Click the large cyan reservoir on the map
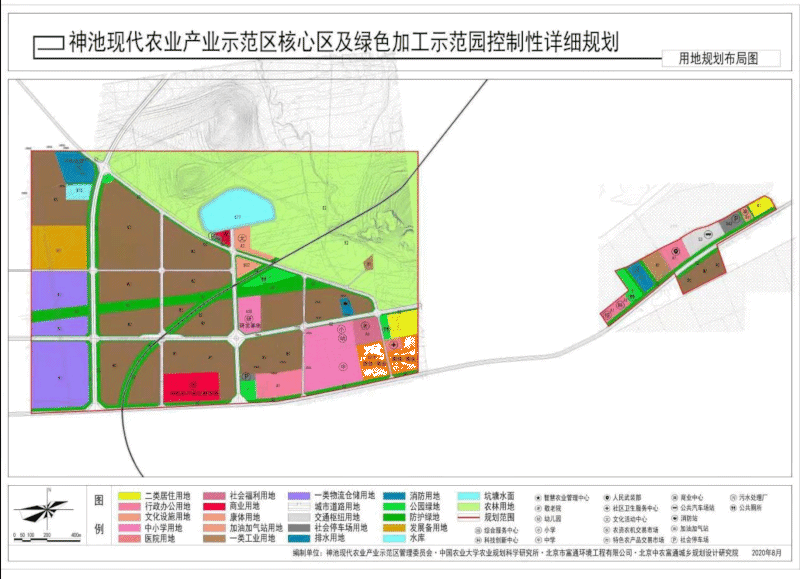This screenshot has width=810, height=579. coord(237,210)
